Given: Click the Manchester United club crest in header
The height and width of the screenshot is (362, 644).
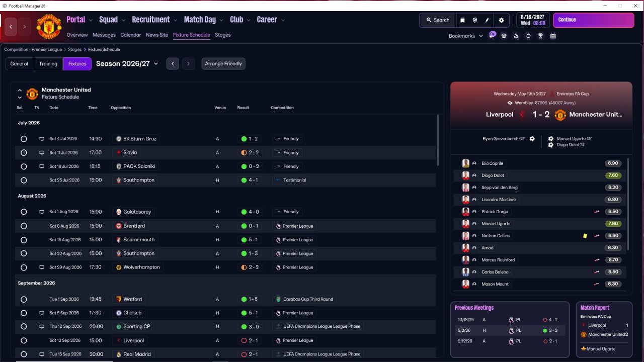Looking at the screenshot, I should [49, 27].
